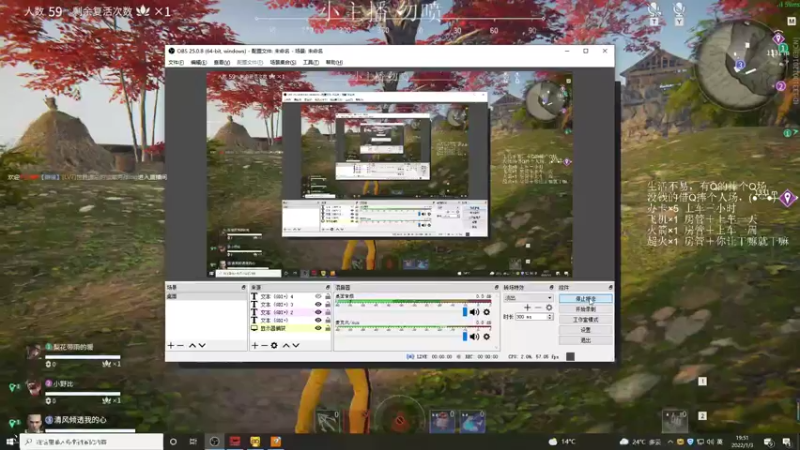Open the red app icon in taskbar
Viewport: 800px width, 450px height.
(235, 441)
